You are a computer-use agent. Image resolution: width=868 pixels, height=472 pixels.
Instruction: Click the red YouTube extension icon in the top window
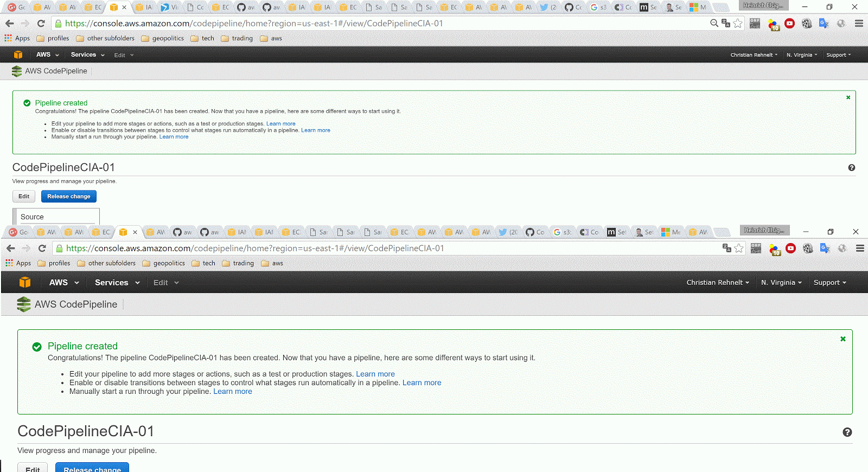pyautogui.click(x=790, y=23)
